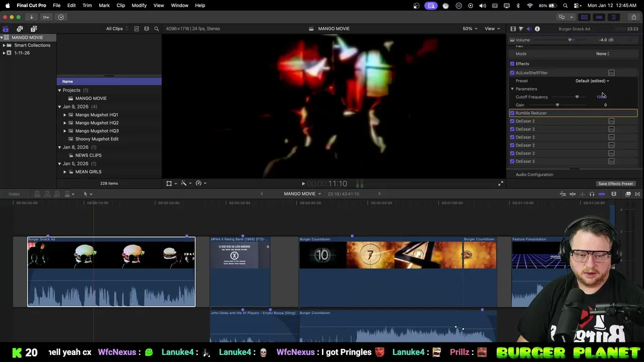Open the transform tool menu in viewer
644x362 pixels.
171,184
